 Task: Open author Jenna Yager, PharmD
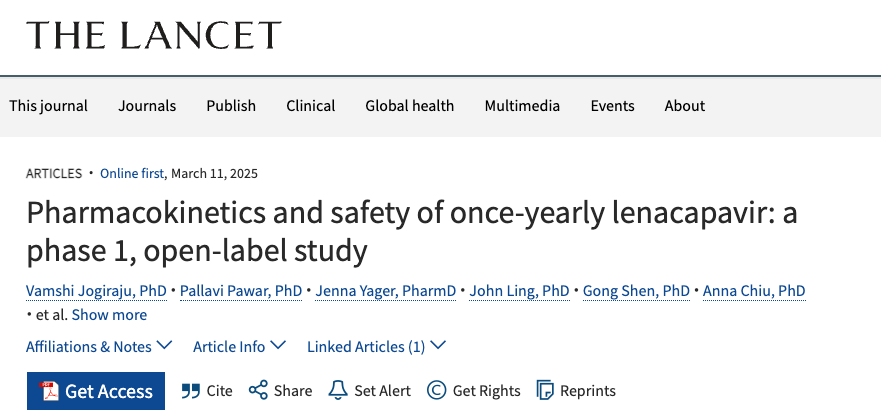(385, 291)
